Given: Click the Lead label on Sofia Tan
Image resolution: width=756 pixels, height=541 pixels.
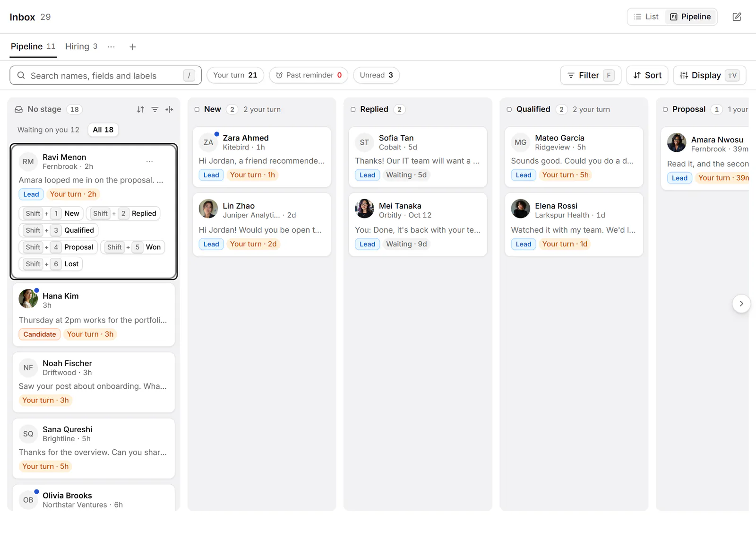Looking at the screenshot, I should pos(368,175).
